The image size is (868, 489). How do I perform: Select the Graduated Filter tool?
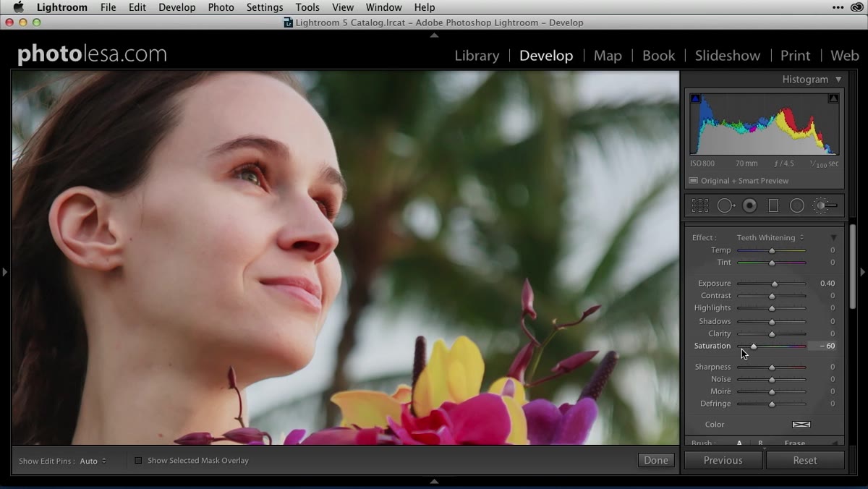coord(773,206)
